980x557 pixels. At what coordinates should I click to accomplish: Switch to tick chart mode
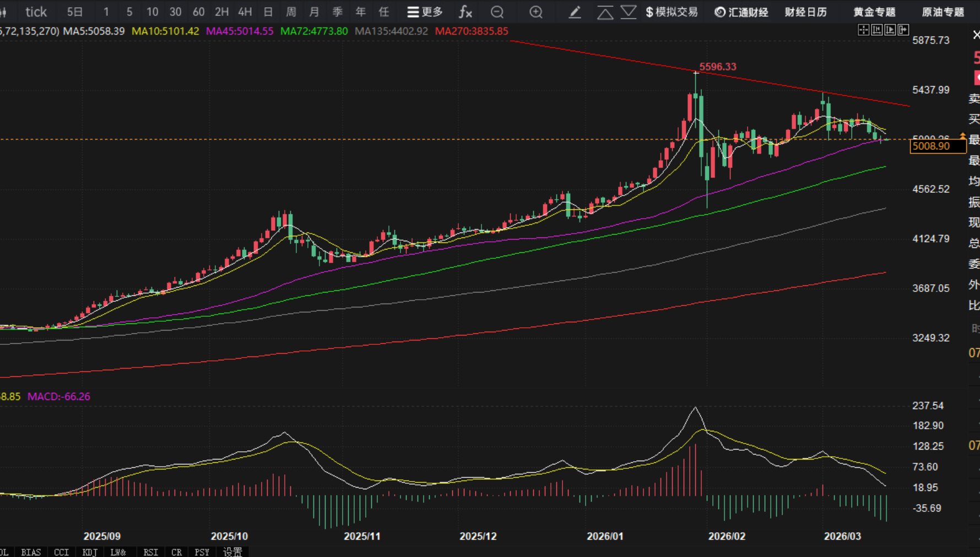pos(36,12)
